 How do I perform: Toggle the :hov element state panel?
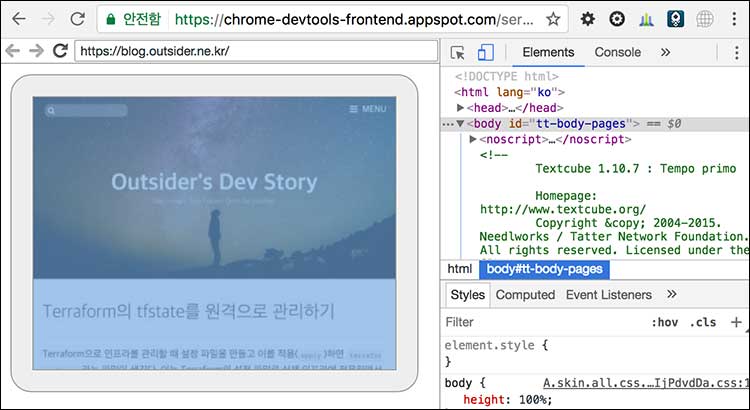click(665, 322)
